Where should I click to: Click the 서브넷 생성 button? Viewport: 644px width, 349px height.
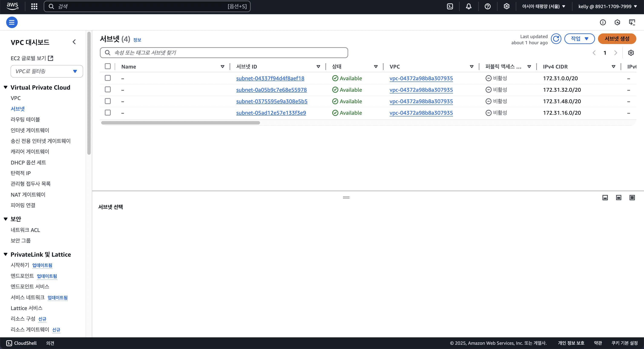(x=617, y=39)
